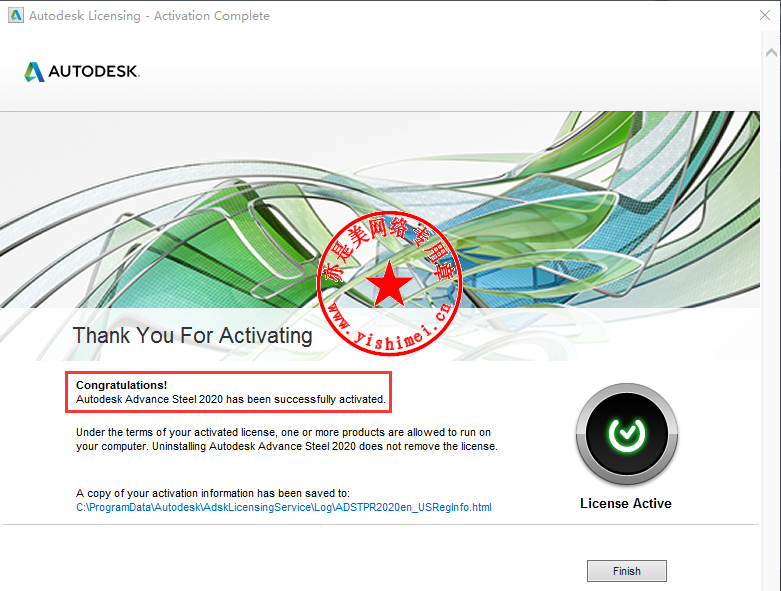Click the 'Under the terms of your activated license' text
Viewport: 781px width, 591px height.
coord(283,432)
